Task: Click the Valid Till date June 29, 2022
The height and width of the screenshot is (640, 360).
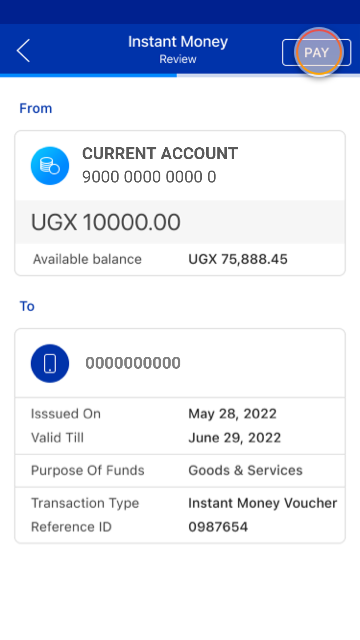Action: coord(235,438)
